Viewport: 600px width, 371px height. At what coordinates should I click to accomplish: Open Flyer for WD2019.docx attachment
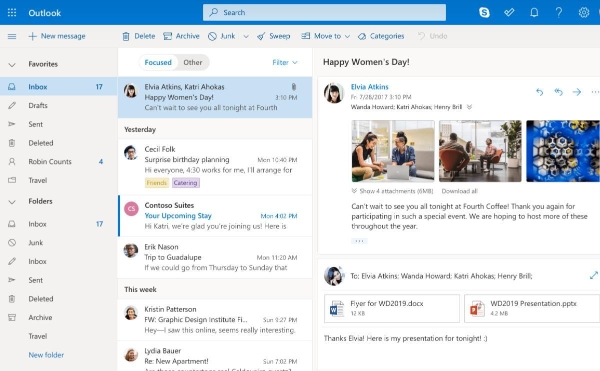392,308
